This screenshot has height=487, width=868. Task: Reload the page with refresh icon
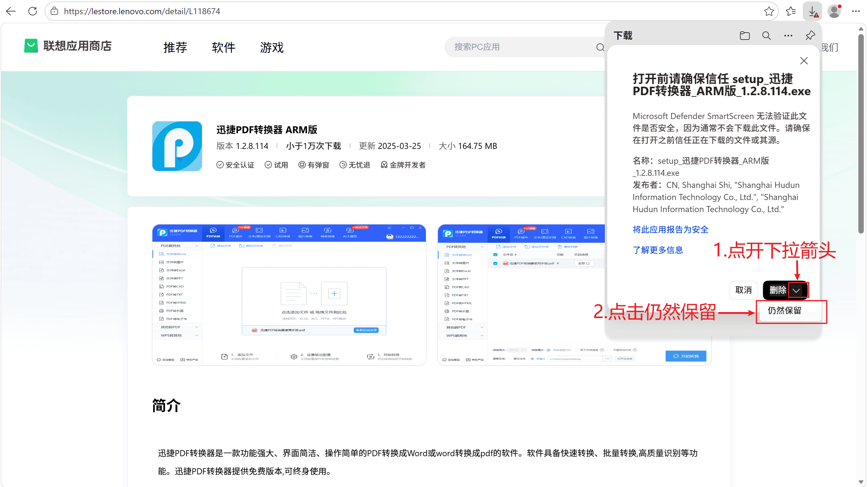(x=32, y=11)
